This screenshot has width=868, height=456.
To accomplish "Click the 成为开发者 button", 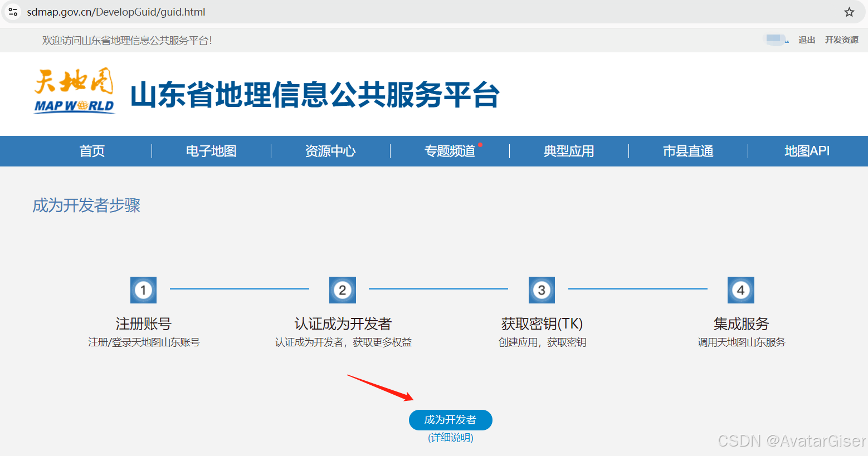I will coord(450,420).
